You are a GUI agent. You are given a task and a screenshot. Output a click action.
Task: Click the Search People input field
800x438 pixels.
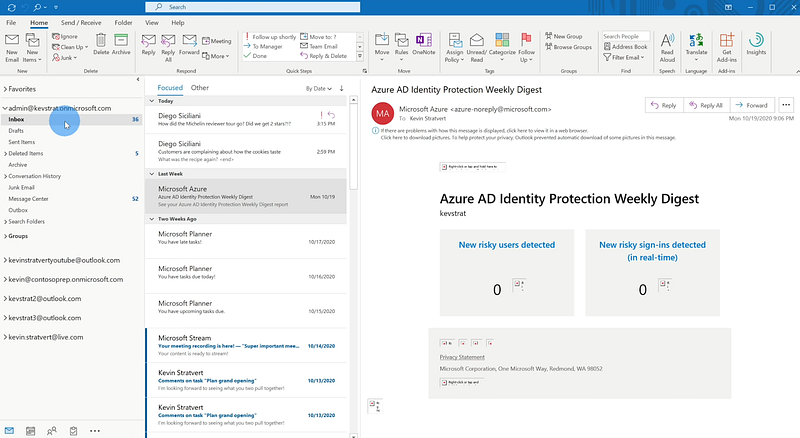point(625,36)
